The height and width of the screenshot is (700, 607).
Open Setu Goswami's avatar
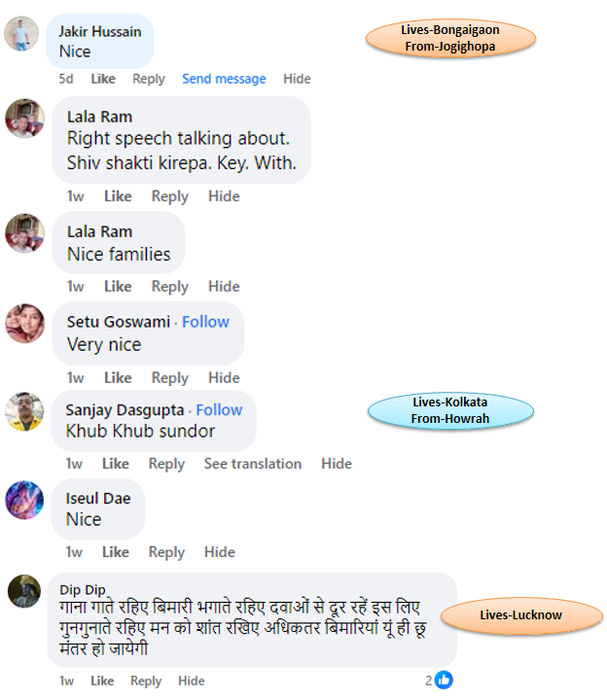[25, 323]
